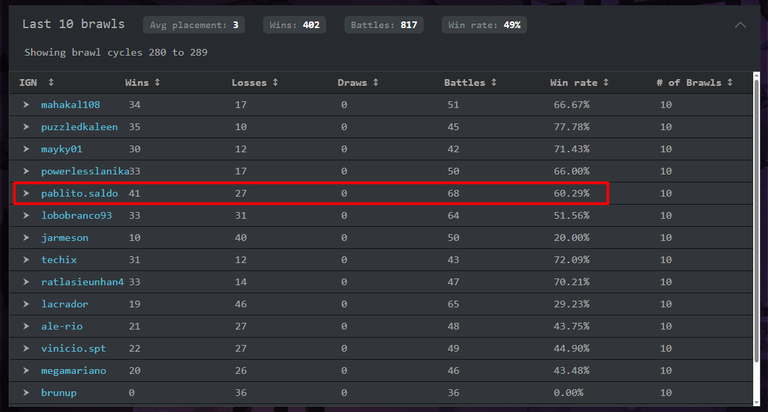Image resolution: width=768 pixels, height=412 pixels.
Task: Sort by Draws column arrow icon
Action: pyautogui.click(x=376, y=82)
